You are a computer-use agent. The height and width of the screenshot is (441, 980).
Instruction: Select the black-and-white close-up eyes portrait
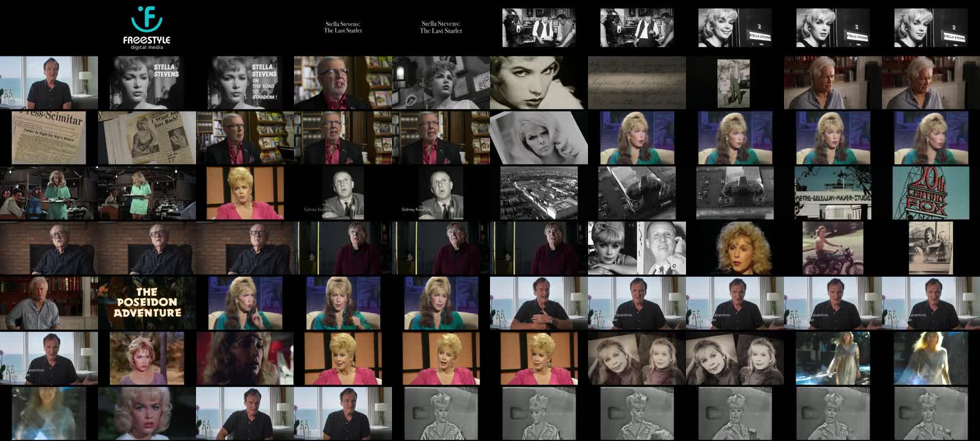coord(538,83)
